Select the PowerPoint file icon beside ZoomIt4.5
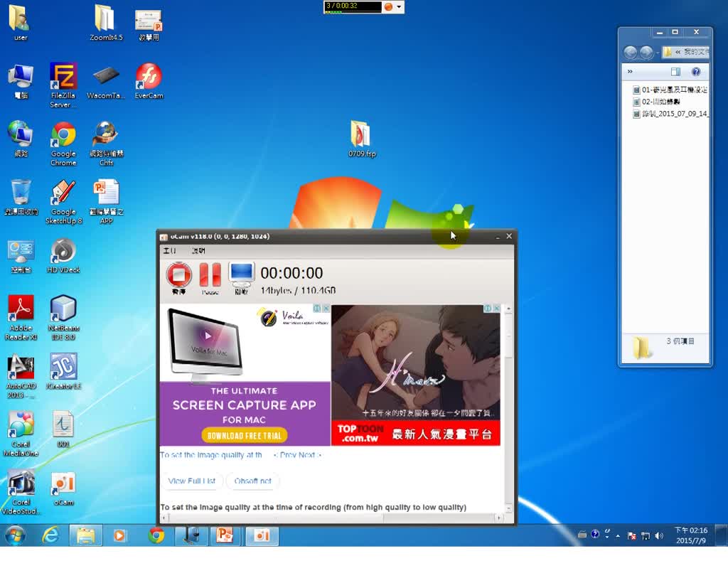Screen dimensions: 728x583 click(149, 25)
